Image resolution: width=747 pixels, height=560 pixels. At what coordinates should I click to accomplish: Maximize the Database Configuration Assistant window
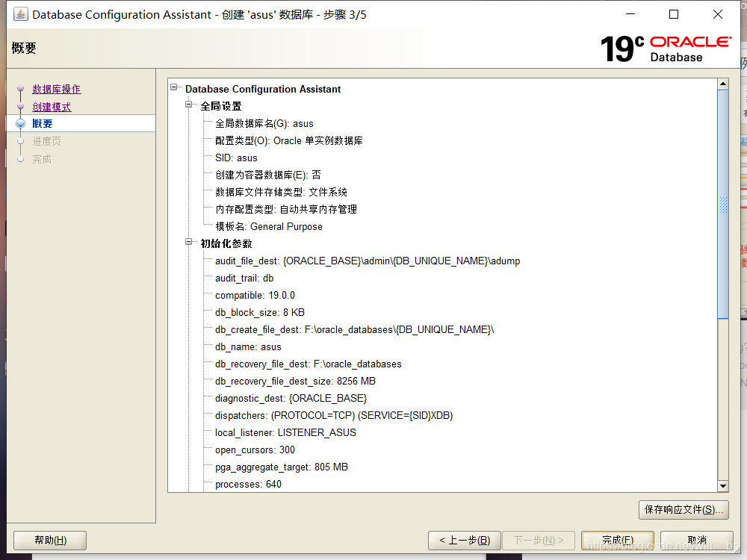coord(674,14)
